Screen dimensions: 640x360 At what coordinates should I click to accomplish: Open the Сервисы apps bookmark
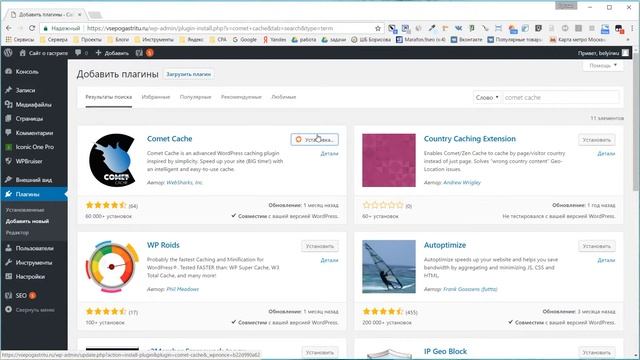[20, 40]
